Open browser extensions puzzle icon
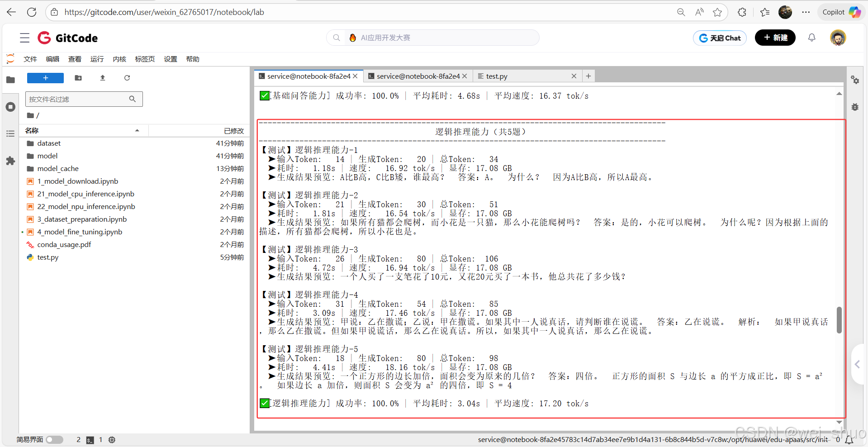Image resolution: width=868 pixels, height=447 pixels. pos(742,12)
